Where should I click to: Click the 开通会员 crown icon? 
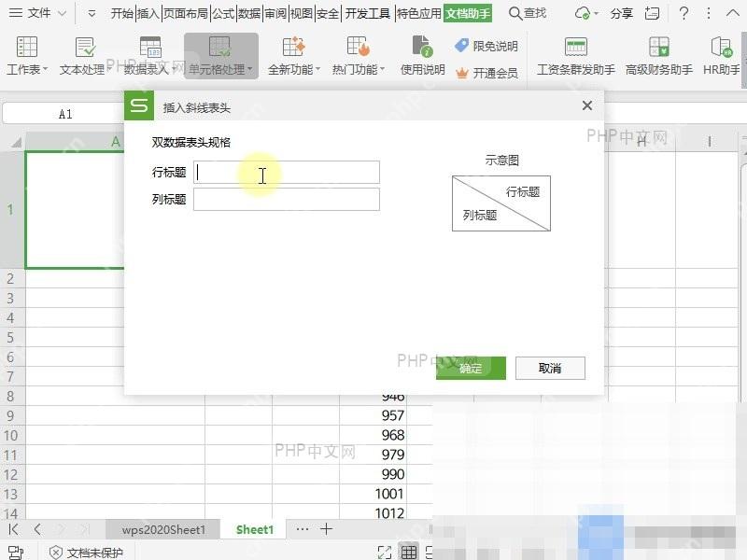[462, 74]
